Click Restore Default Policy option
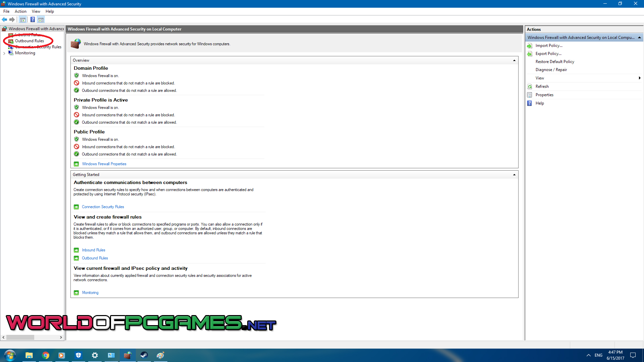The image size is (644, 362). [x=554, y=61]
